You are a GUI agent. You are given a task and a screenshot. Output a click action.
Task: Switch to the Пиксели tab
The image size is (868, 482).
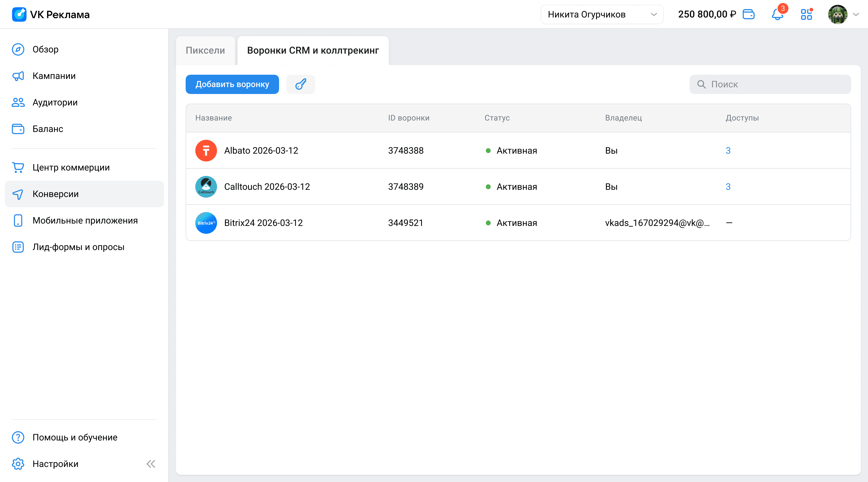(x=205, y=51)
